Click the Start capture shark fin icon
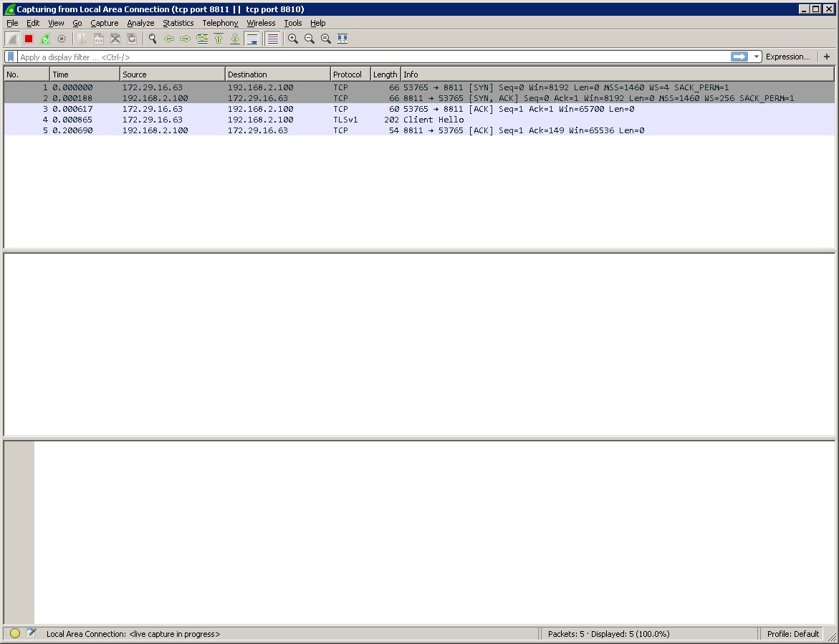 click(x=12, y=39)
